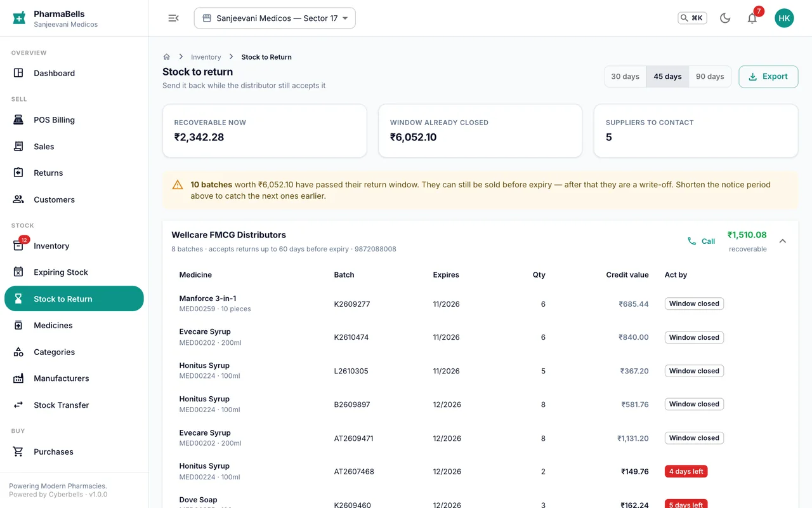Open Inventory with the 12 badge icon
The width and height of the screenshot is (812, 508).
(19, 245)
